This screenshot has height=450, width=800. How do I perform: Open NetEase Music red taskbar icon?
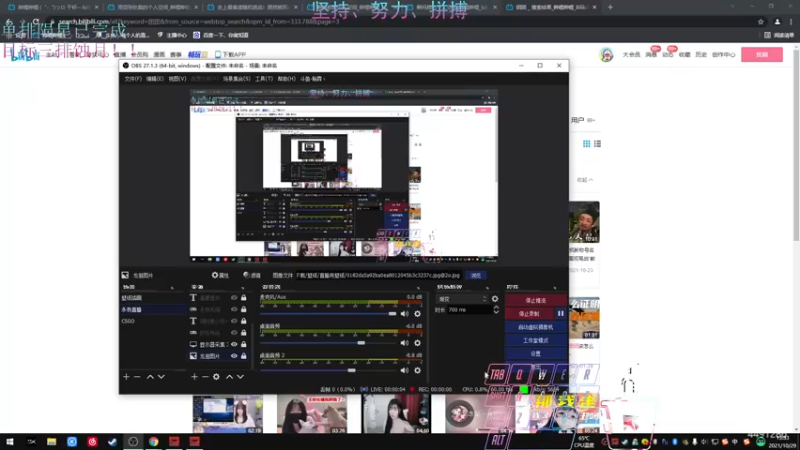(x=92, y=441)
